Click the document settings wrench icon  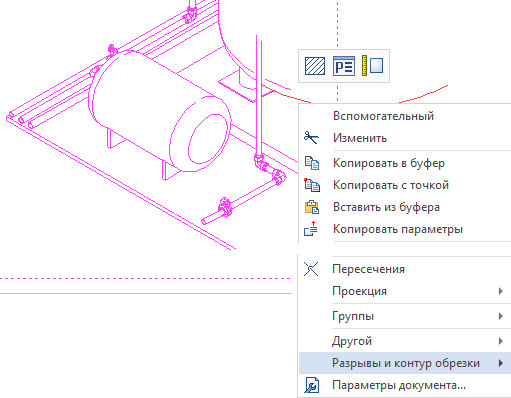click(312, 385)
